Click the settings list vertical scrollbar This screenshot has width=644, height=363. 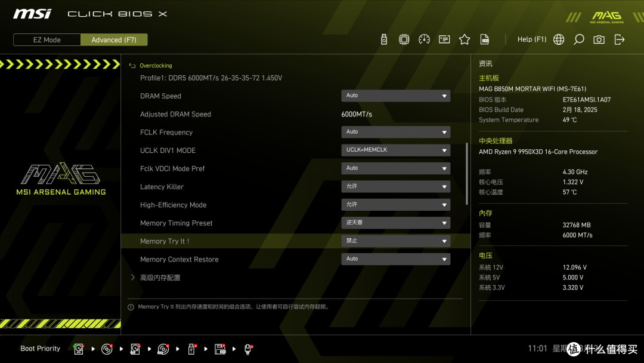466,174
